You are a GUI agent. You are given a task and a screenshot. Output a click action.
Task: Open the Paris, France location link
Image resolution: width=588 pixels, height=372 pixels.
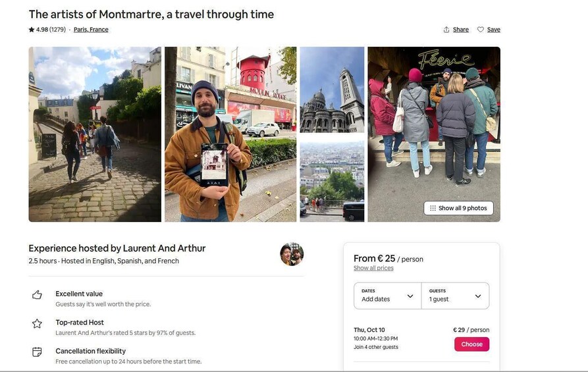click(91, 30)
